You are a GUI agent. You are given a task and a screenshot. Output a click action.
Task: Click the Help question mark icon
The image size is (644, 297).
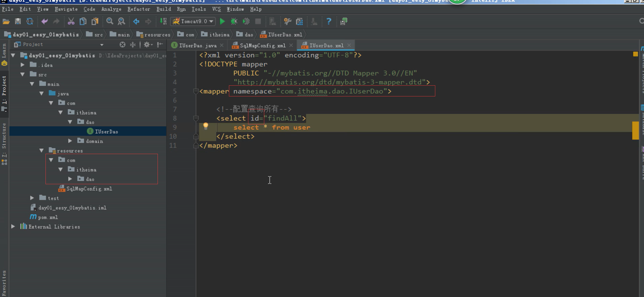coord(329,21)
